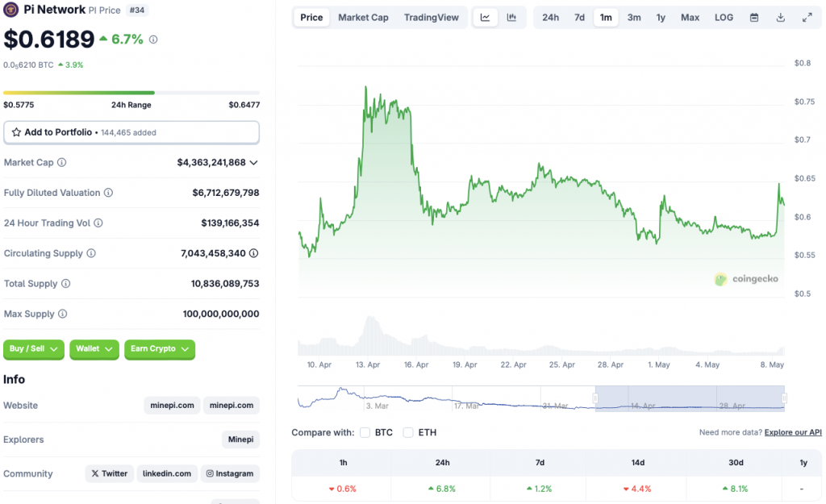
Task: Open the Instagram community link
Action: coord(230,473)
